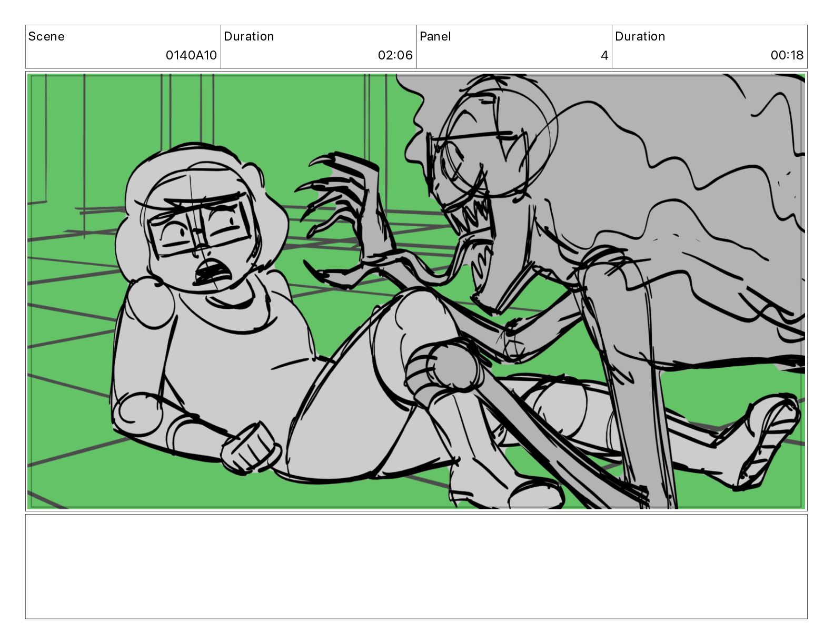Click the Duration label next to Panel
The image size is (834, 644).
tap(640, 36)
